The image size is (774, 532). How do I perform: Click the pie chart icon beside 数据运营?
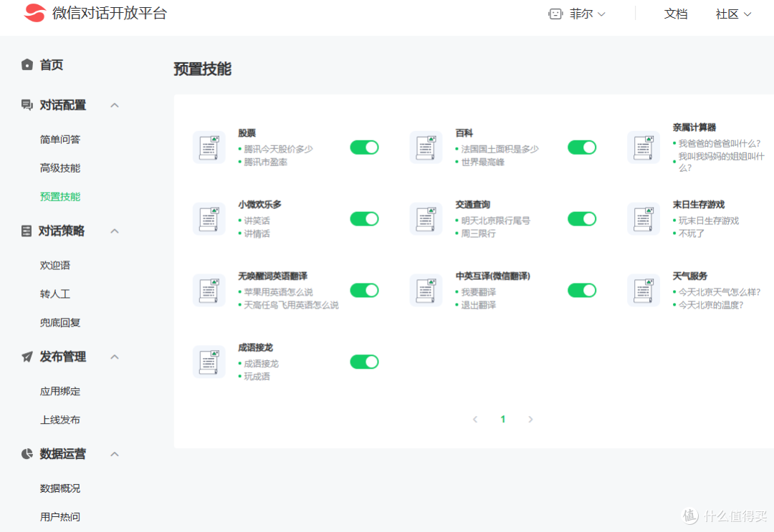click(27, 454)
